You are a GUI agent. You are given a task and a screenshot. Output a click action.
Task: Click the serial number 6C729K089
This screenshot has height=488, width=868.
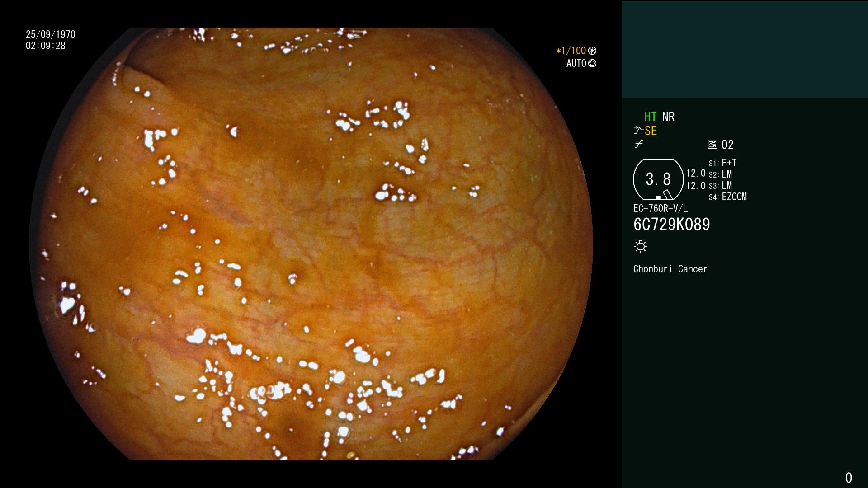pyautogui.click(x=672, y=225)
